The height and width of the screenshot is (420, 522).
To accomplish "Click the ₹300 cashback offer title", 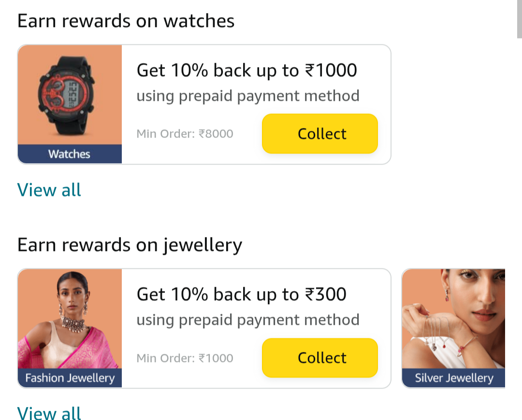I will 241,294.
